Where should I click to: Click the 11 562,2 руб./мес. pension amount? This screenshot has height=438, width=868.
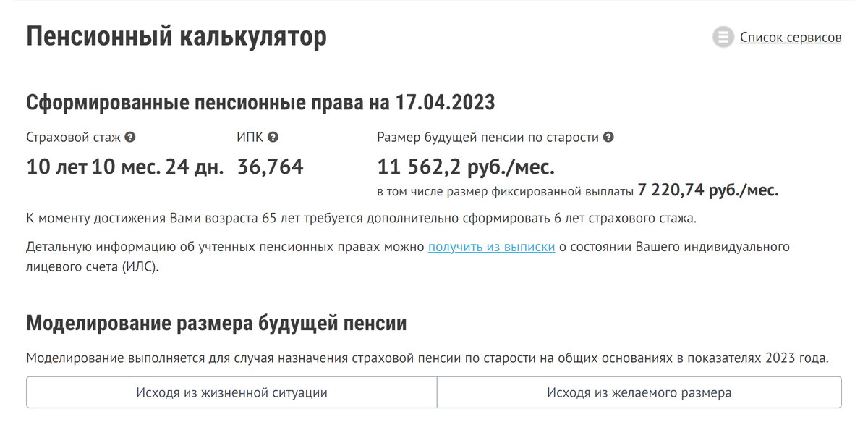coord(466,167)
